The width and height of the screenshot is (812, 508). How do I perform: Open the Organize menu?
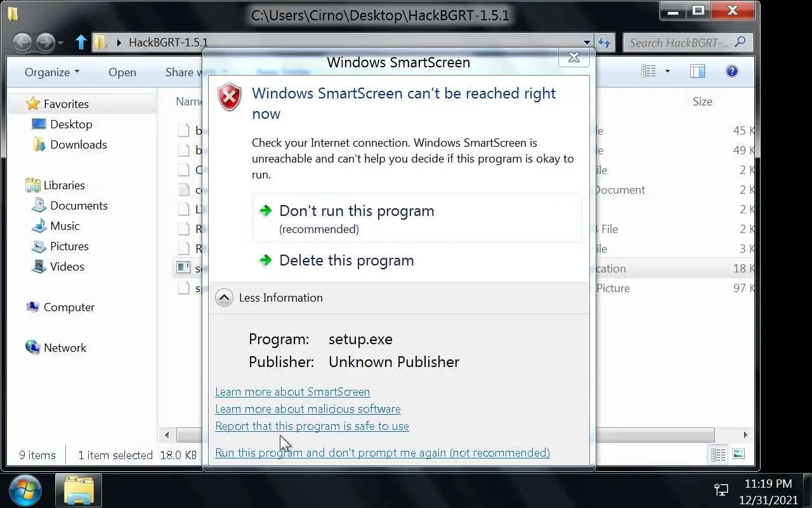(x=52, y=72)
